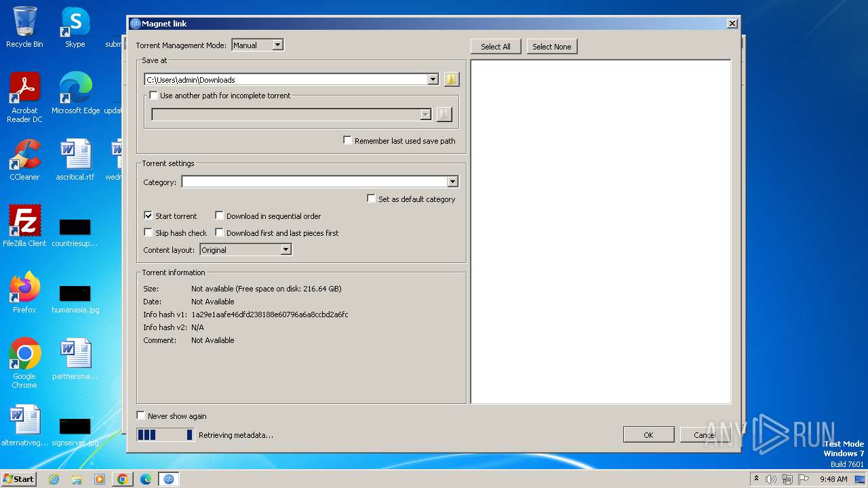The width and height of the screenshot is (868, 488).
Task: Open the countriesup file on desktop
Action: click(x=75, y=231)
